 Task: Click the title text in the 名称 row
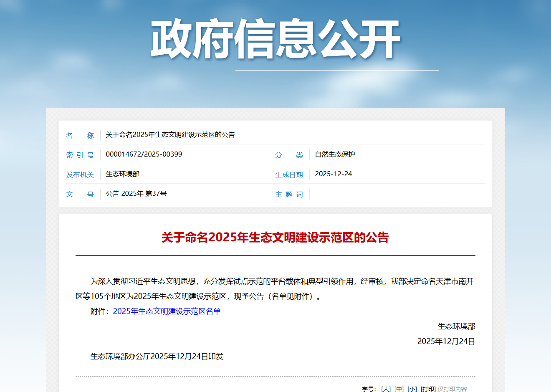click(170, 135)
